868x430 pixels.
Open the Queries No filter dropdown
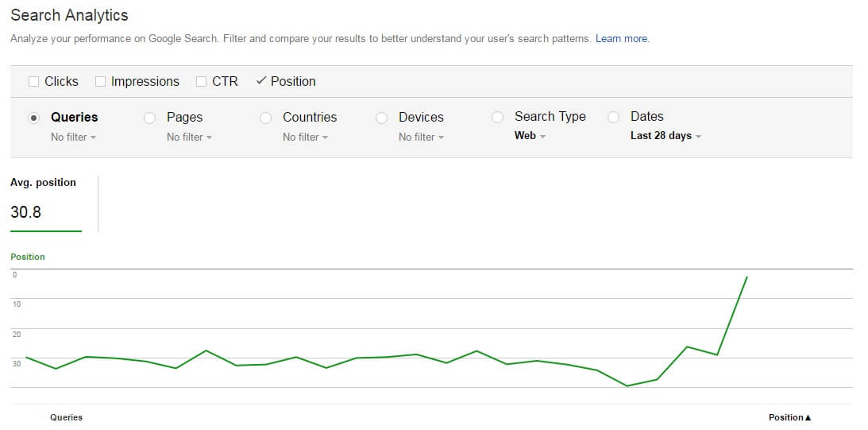[x=74, y=137]
